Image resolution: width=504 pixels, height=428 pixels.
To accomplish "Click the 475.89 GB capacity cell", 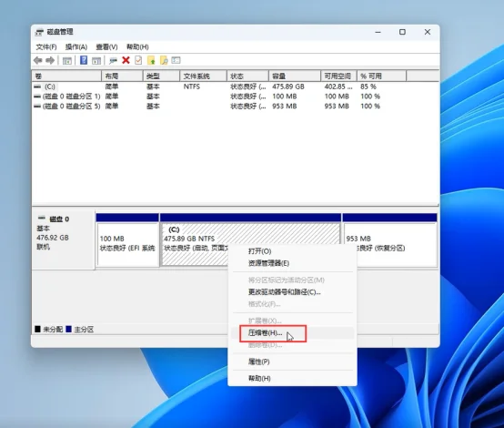I will [288, 87].
